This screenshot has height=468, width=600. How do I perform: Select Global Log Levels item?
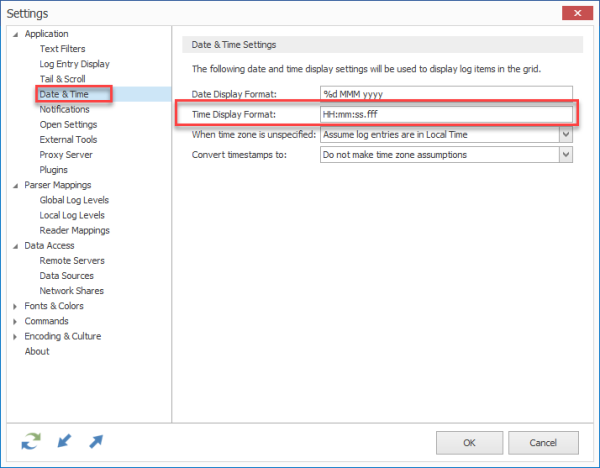74,200
